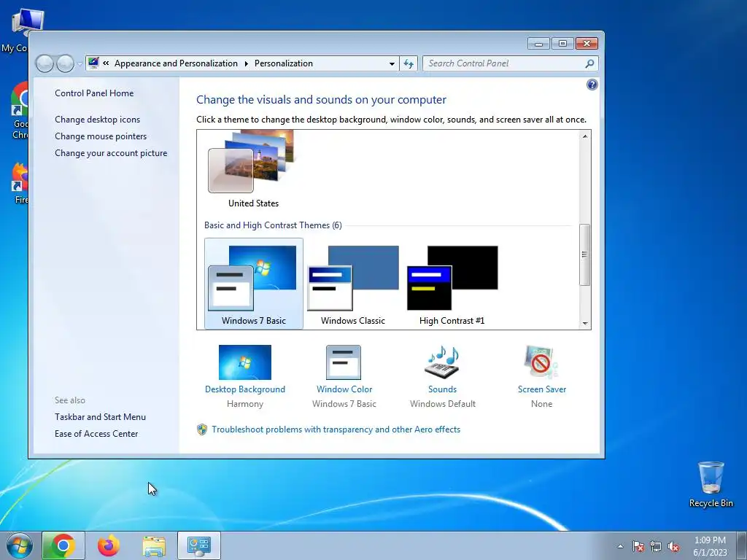
Task: Click the themes list scroll down arrow
Action: (x=585, y=323)
